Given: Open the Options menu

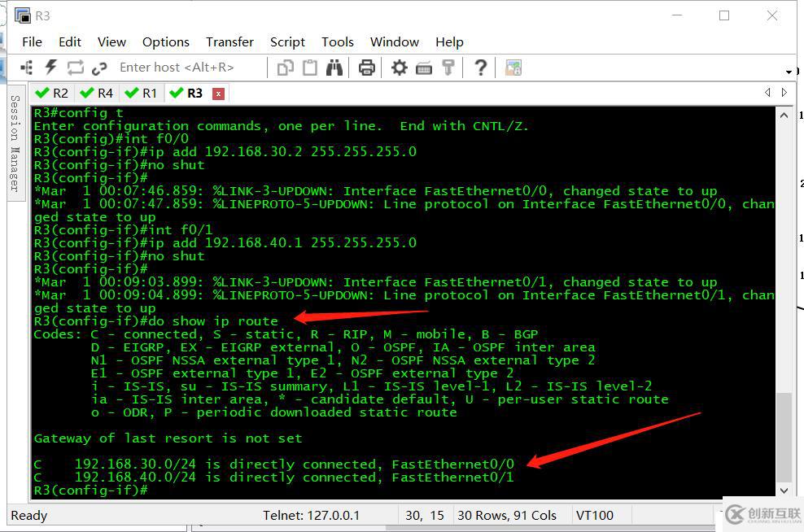Looking at the screenshot, I should coord(166,42).
